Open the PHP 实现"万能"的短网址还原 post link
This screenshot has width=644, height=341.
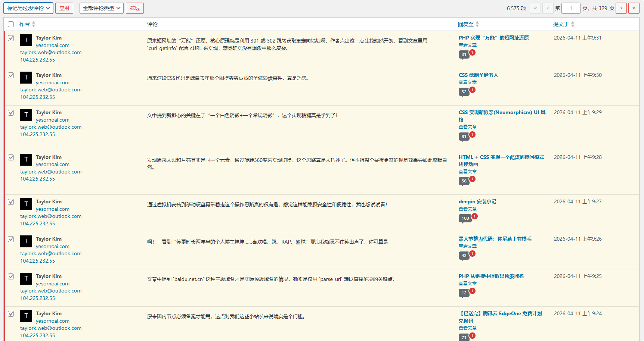point(493,38)
